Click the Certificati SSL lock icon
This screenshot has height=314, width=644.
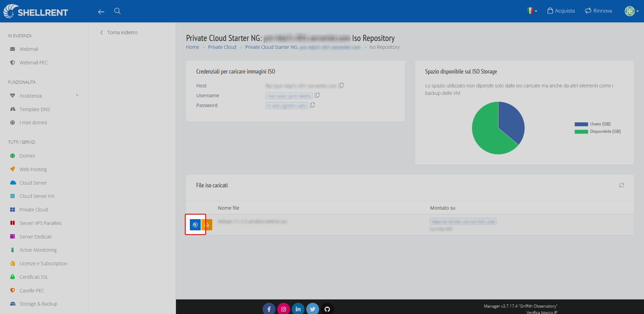point(13,277)
